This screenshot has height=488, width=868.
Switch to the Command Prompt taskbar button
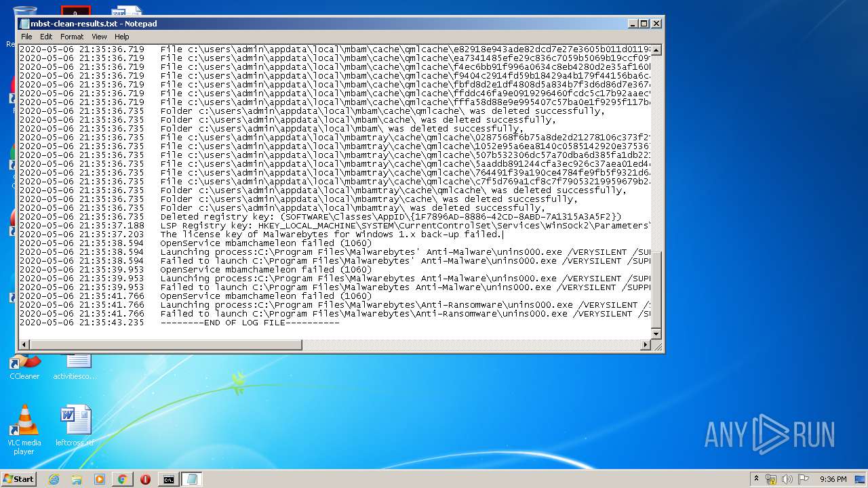168,479
